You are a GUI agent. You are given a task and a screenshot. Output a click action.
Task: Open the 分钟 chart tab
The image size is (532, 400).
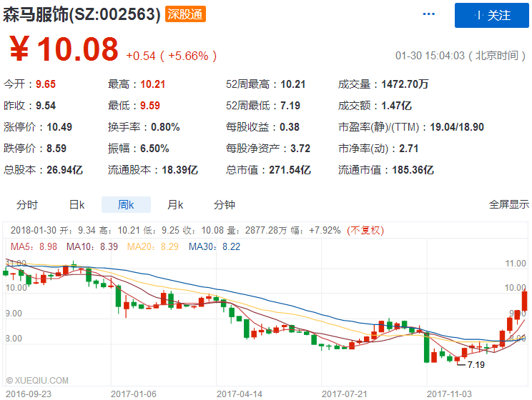[x=225, y=205]
